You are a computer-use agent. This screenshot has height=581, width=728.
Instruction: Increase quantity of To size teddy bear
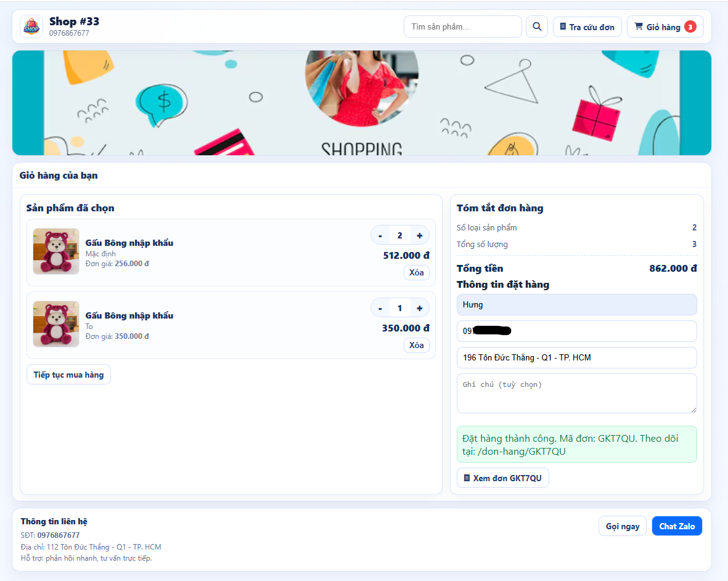(419, 308)
